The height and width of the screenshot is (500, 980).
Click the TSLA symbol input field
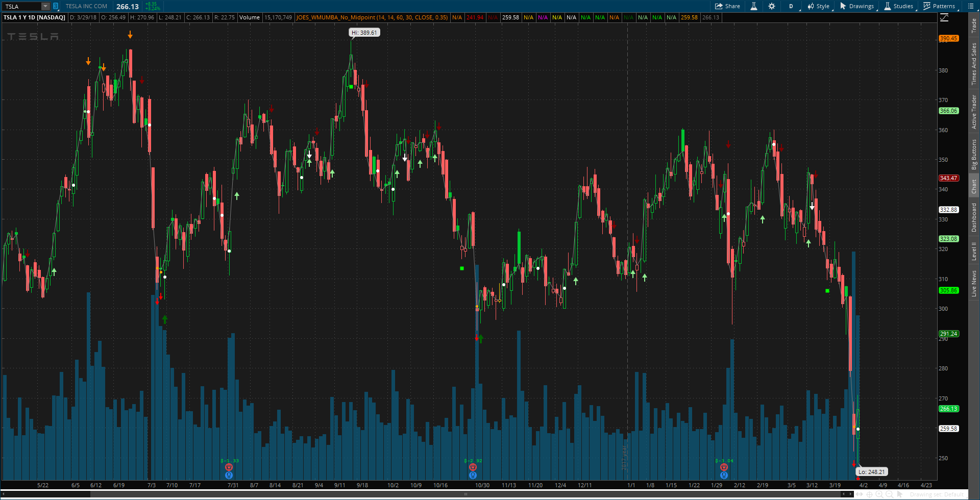point(22,6)
